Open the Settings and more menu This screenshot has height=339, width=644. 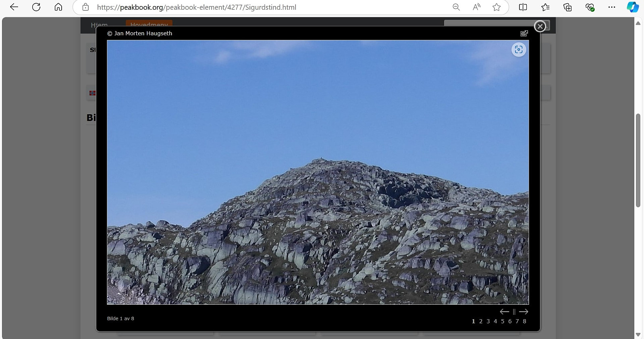coord(612,7)
